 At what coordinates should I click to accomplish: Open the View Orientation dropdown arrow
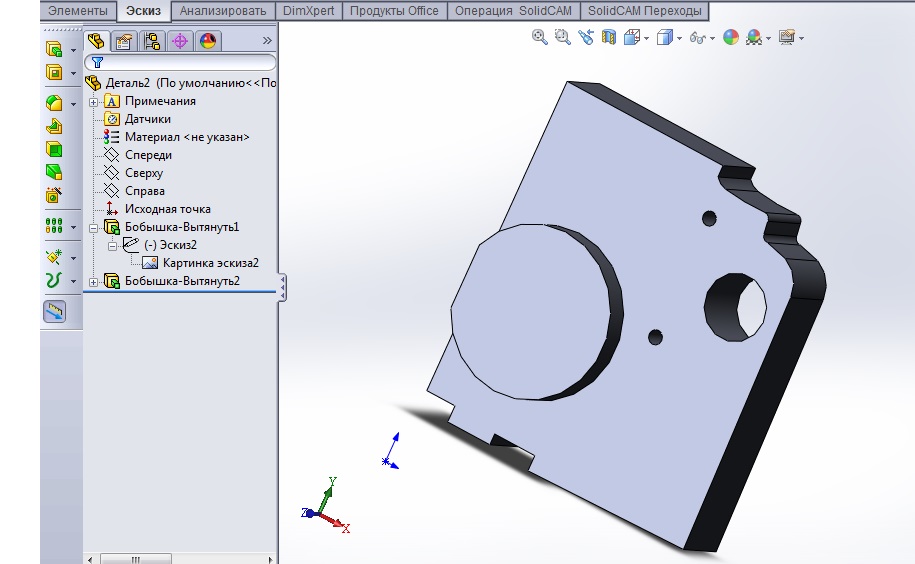(647, 38)
